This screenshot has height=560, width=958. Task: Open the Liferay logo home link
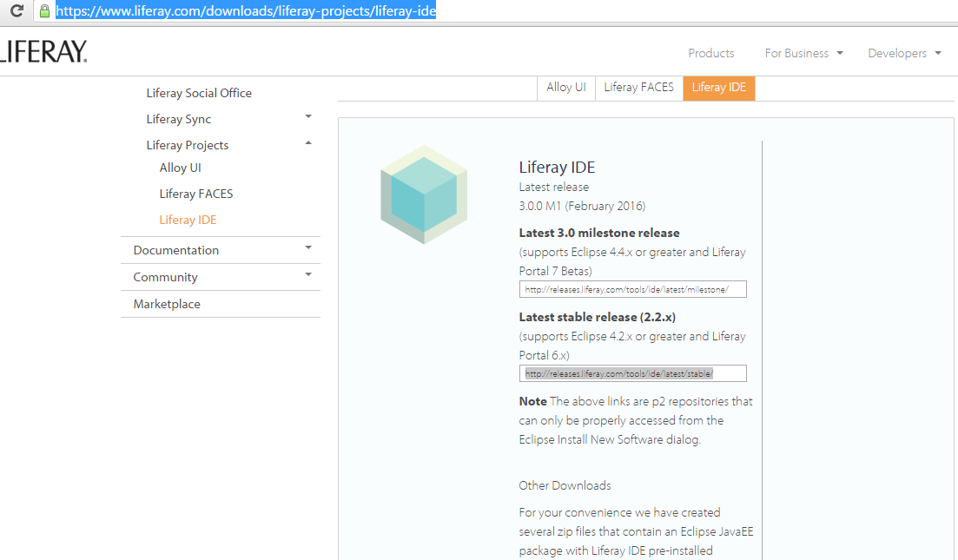[x=43, y=51]
